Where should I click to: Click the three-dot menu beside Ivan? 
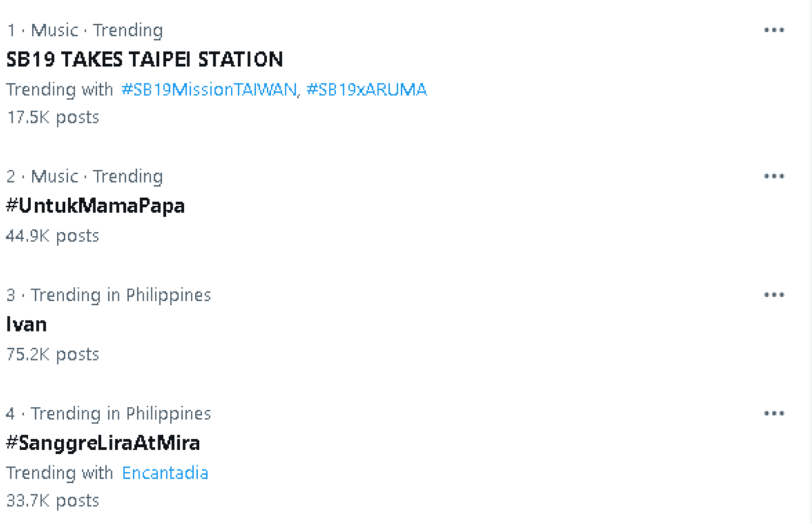point(773,295)
